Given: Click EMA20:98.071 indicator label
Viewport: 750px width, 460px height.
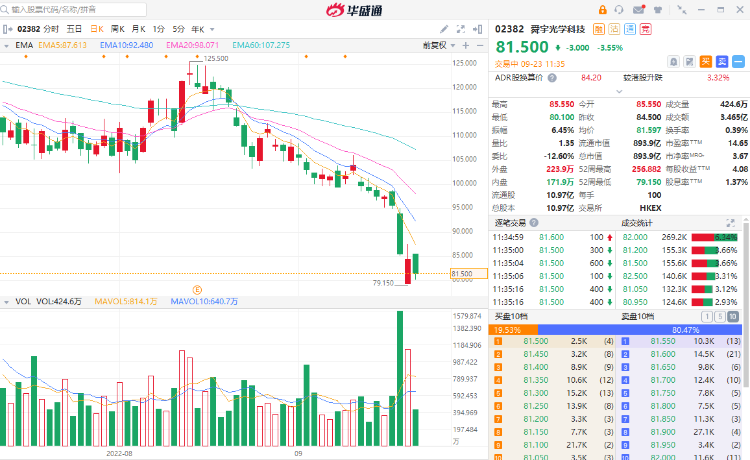Looking at the screenshot, I should tap(192, 45).
